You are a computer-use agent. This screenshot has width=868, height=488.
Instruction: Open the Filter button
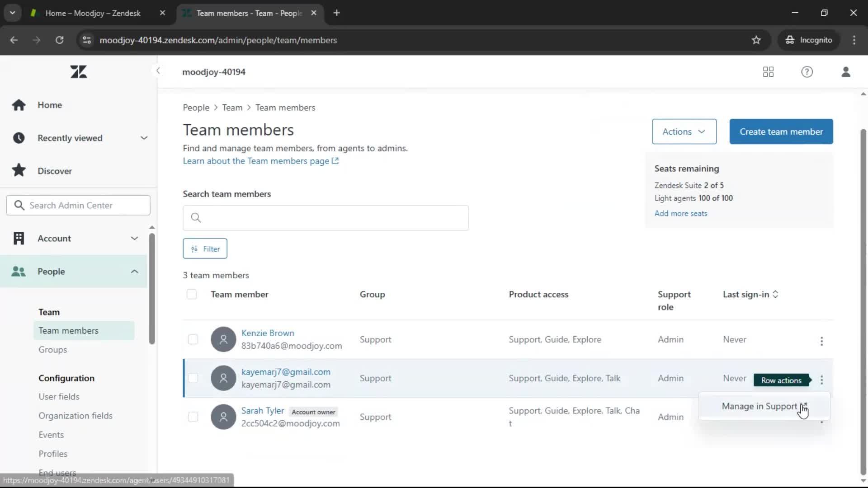tap(205, 249)
